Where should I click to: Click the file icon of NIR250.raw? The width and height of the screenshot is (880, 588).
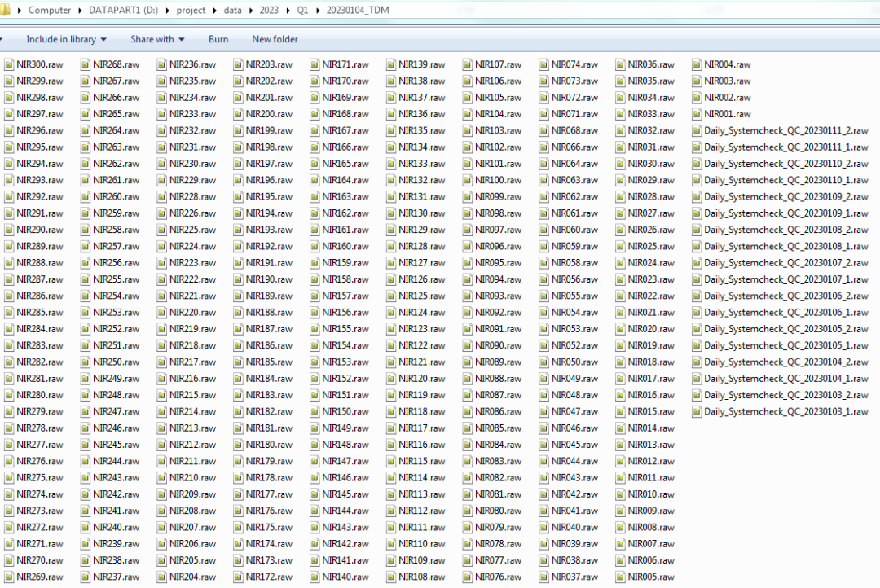(85, 362)
